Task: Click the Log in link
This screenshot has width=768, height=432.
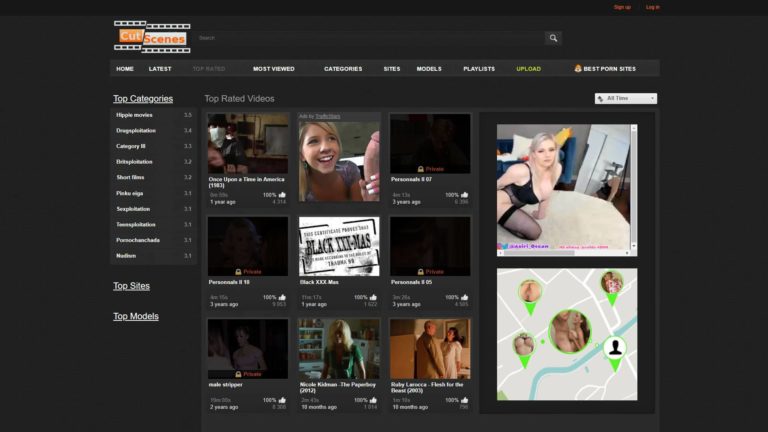Action: (x=652, y=7)
